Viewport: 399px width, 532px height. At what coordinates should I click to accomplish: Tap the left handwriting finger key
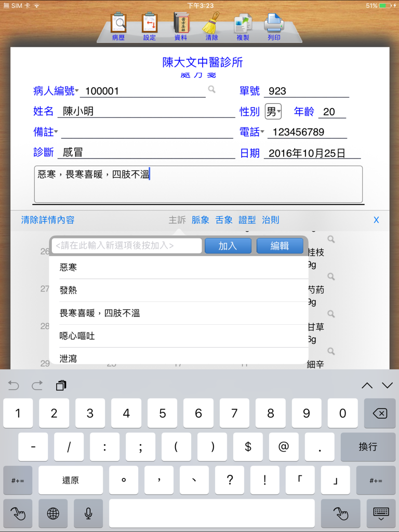click(x=18, y=514)
